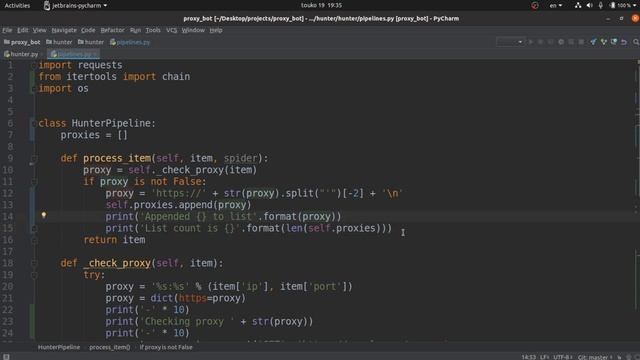Click LF line separator in status bar
Image resolution: width=640 pixels, height=360 pixels.
(544, 357)
